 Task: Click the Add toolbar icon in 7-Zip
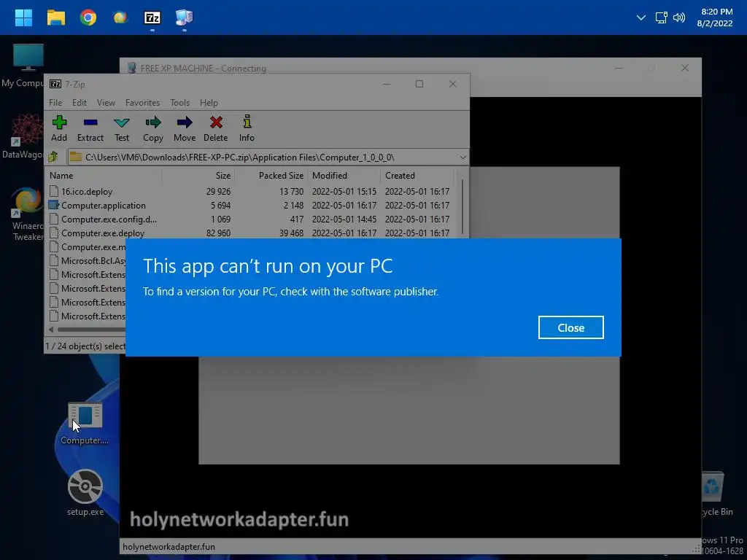59,128
